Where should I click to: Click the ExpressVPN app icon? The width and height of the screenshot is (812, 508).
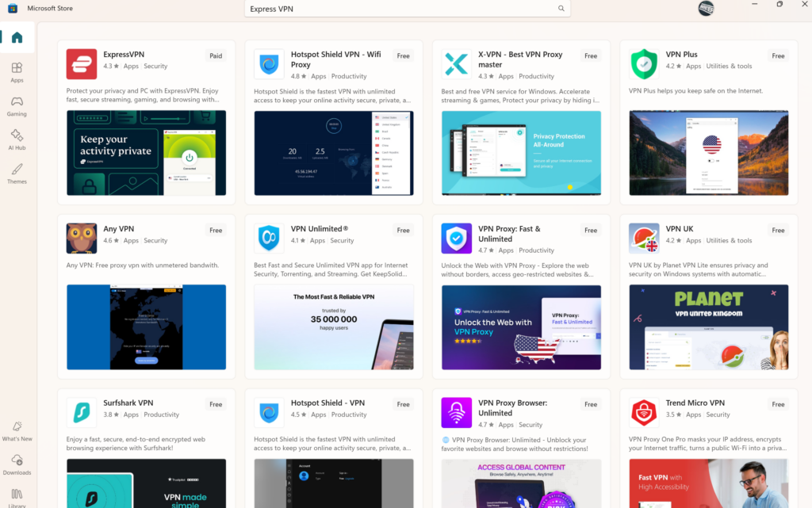click(x=82, y=64)
